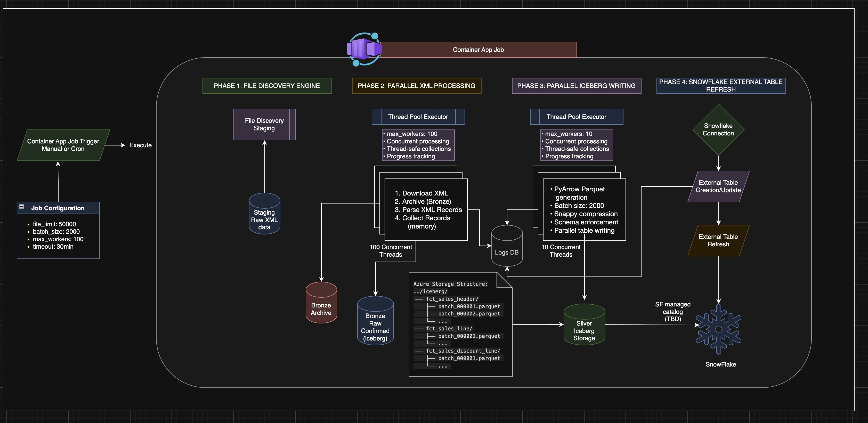Select the Azure Storage Structure note
Image resolution: width=868 pixels, height=423 pixels.
pos(461,324)
